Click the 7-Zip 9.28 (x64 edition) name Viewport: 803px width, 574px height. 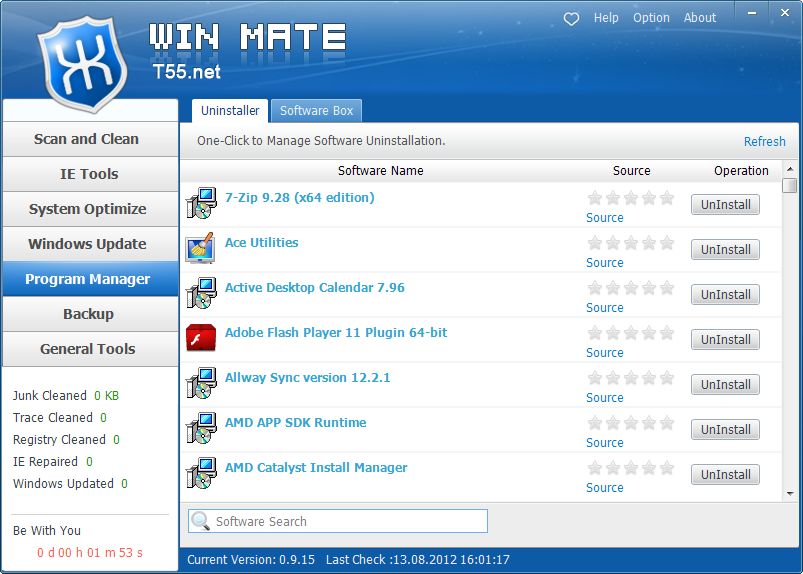[x=300, y=198]
